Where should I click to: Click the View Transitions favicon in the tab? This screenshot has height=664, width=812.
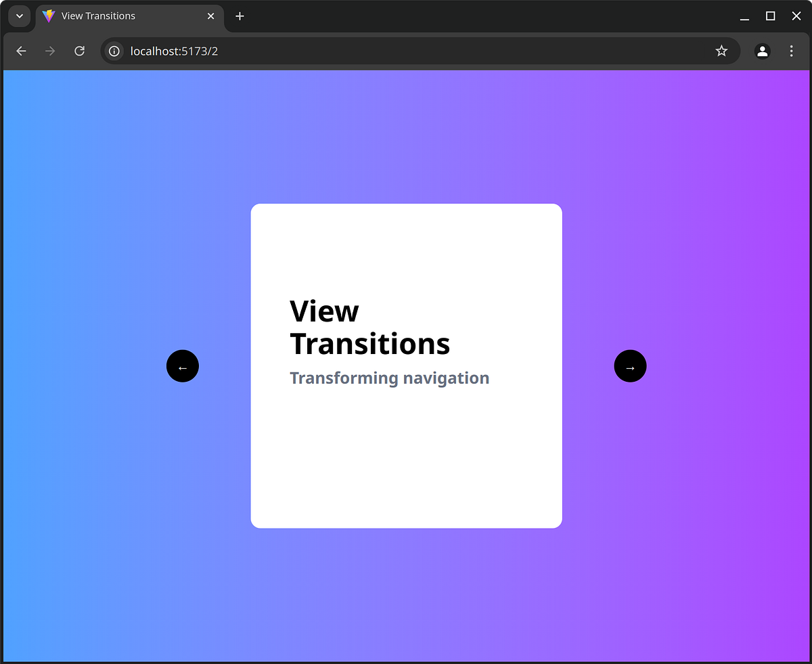(49, 16)
